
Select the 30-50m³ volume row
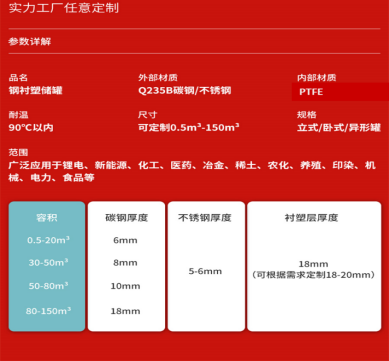point(48,262)
